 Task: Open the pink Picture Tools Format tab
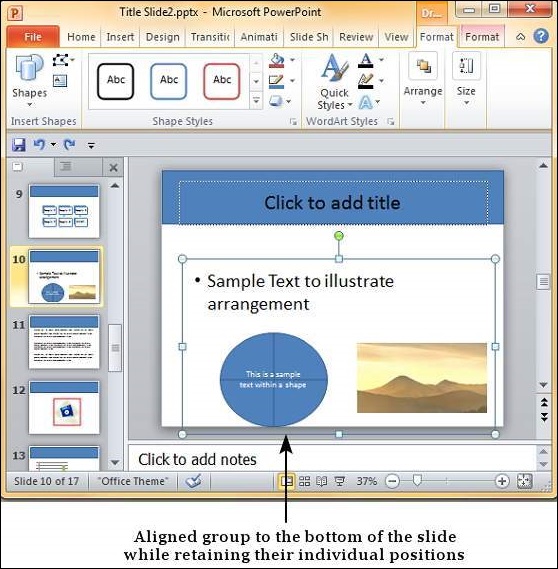482,37
